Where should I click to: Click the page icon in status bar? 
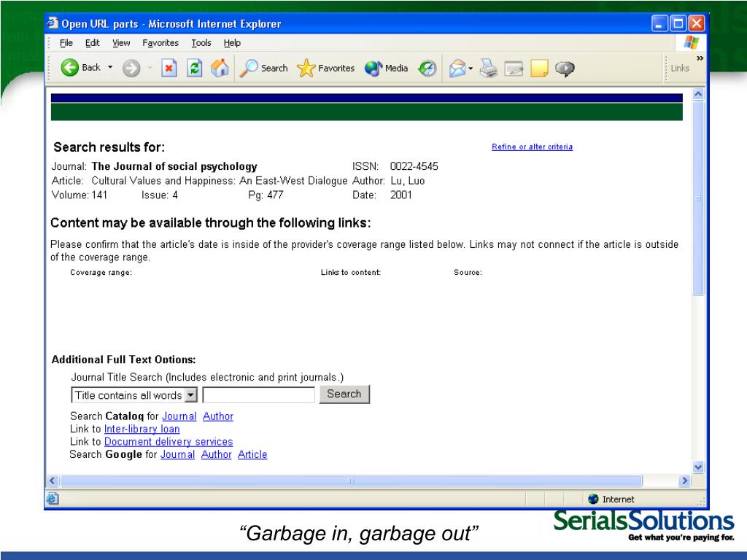pos(53,499)
